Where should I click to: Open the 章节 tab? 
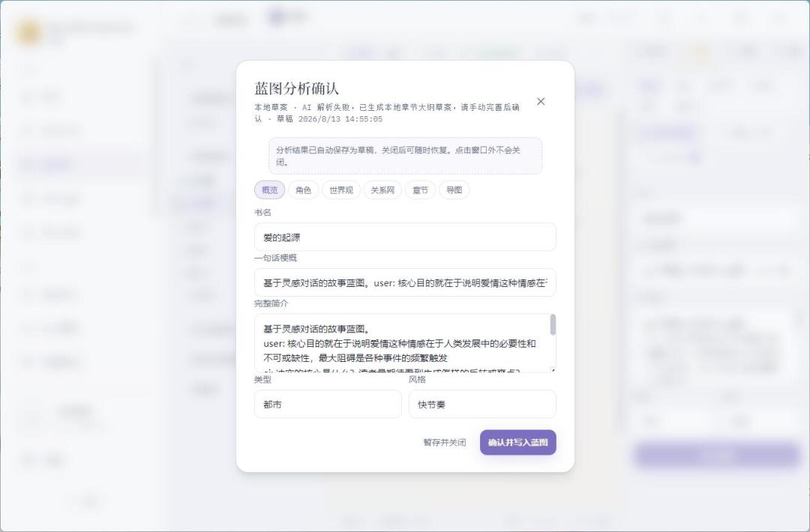pos(420,190)
